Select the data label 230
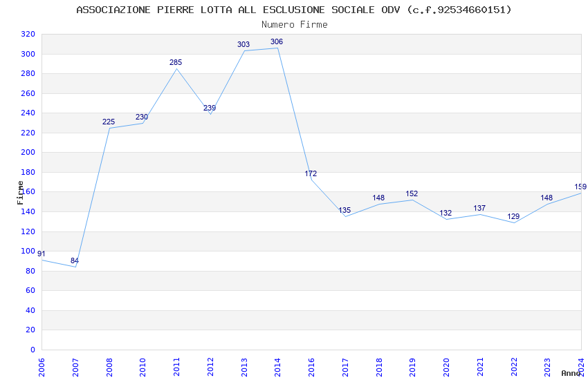Image resolution: width=588 pixels, height=380 pixels. click(142, 117)
